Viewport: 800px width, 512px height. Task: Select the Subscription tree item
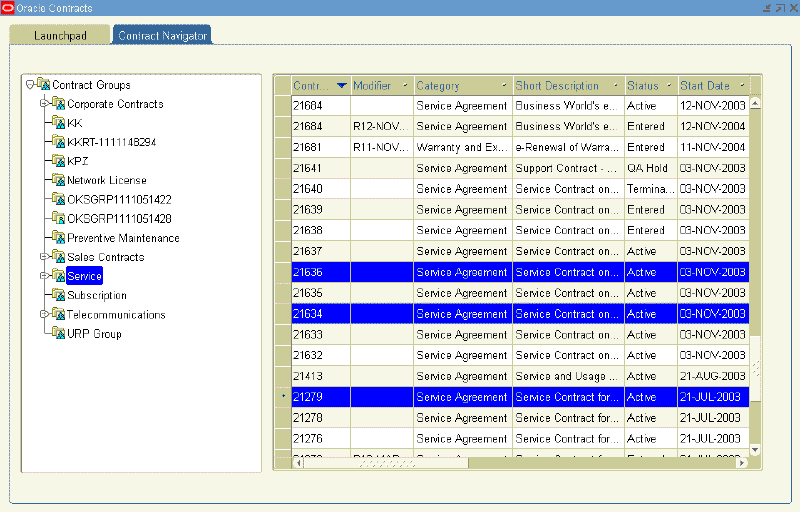click(x=97, y=295)
